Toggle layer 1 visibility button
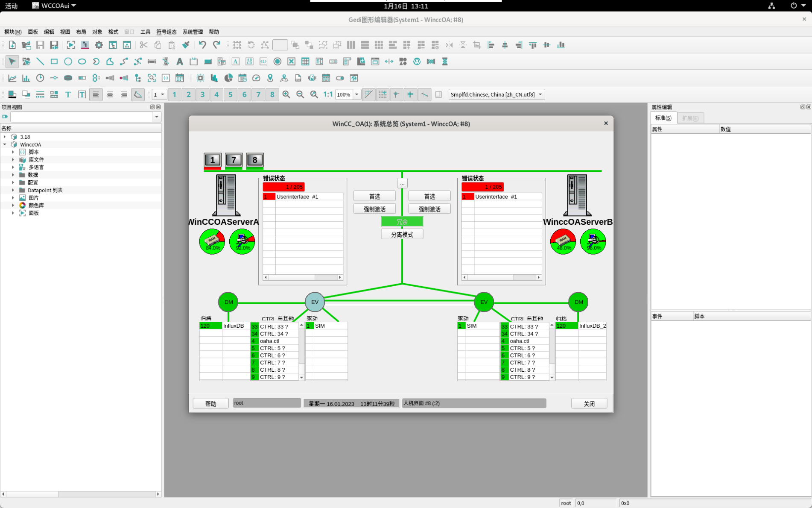Image resolution: width=812 pixels, height=508 pixels. [x=174, y=94]
